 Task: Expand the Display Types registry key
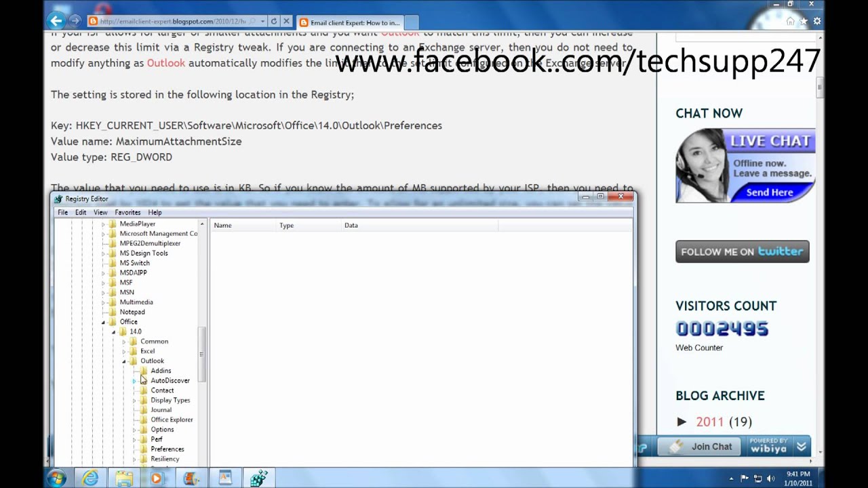[134, 401]
